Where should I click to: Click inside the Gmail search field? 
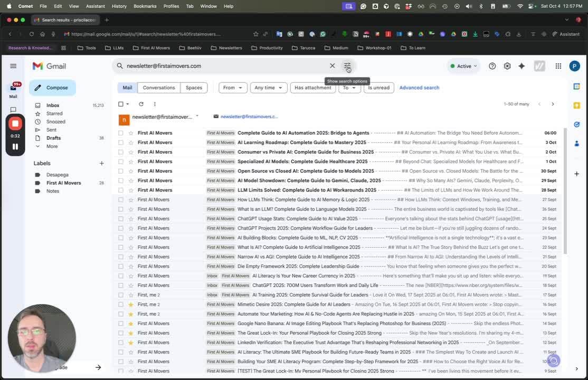(x=222, y=66)
